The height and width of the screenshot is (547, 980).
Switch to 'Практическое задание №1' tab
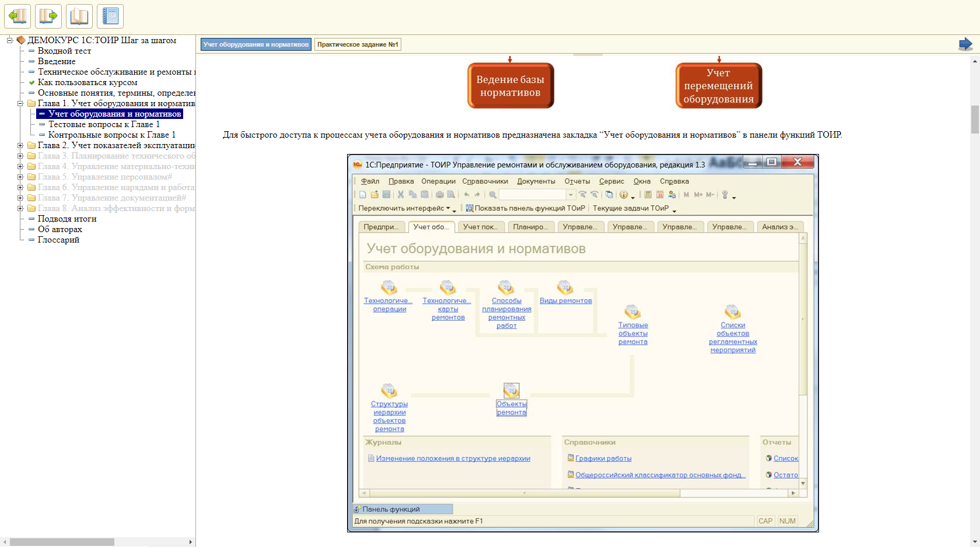point(358,44)
